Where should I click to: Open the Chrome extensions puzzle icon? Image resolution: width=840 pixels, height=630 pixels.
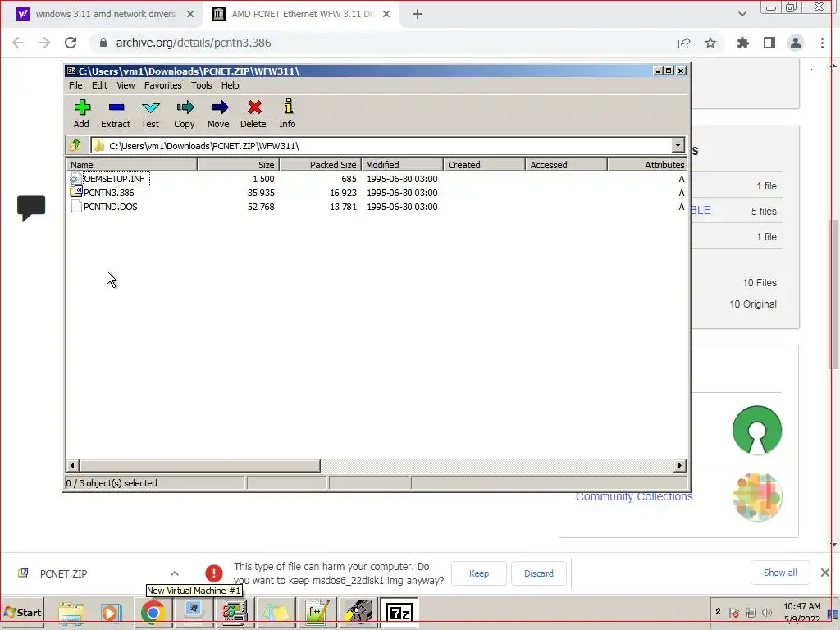742,43
